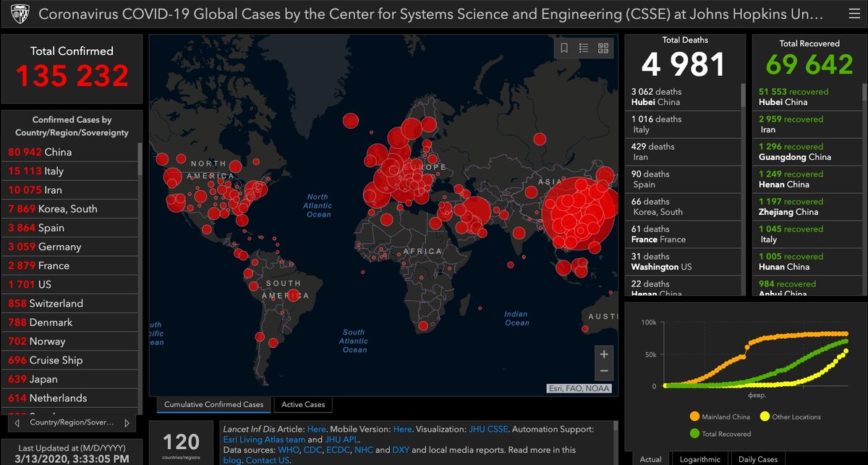
Task: Select 429 deaths Iran row
Action: pos(683,152)
